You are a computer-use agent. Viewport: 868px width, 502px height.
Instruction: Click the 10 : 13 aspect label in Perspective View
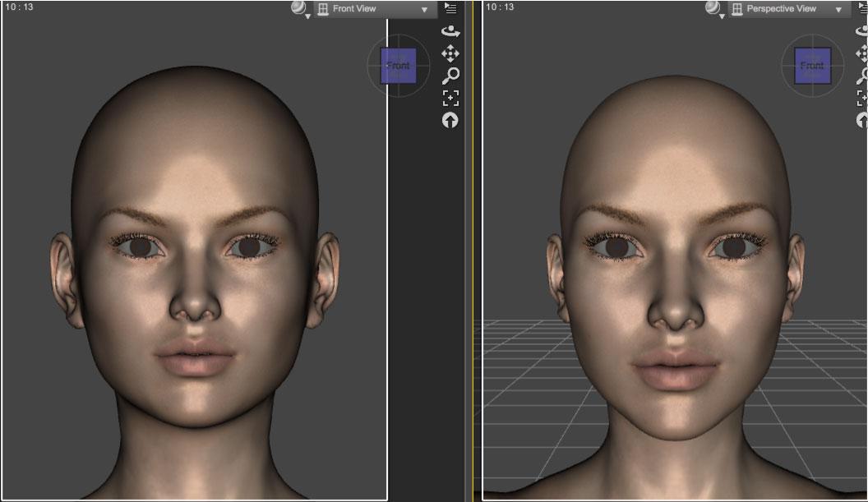(x=500, y=7)
